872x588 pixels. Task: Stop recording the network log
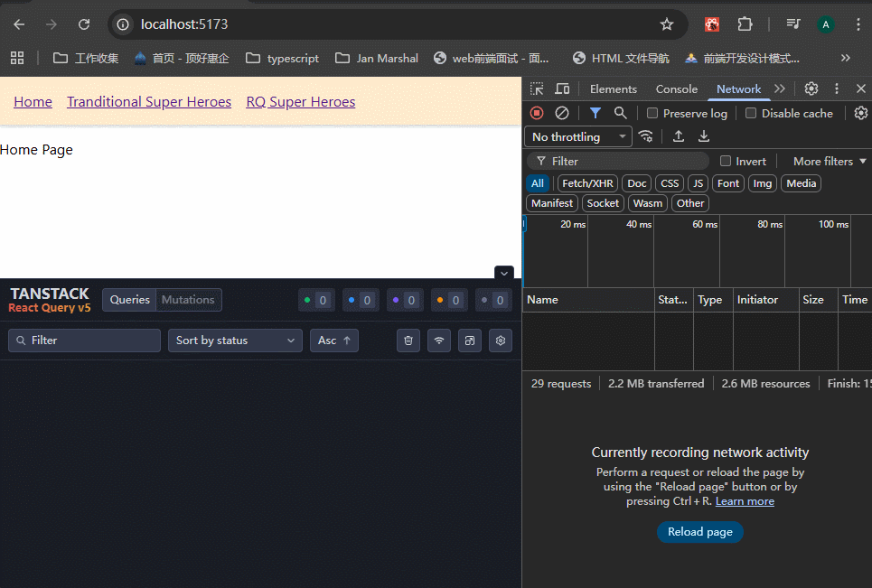537,113
